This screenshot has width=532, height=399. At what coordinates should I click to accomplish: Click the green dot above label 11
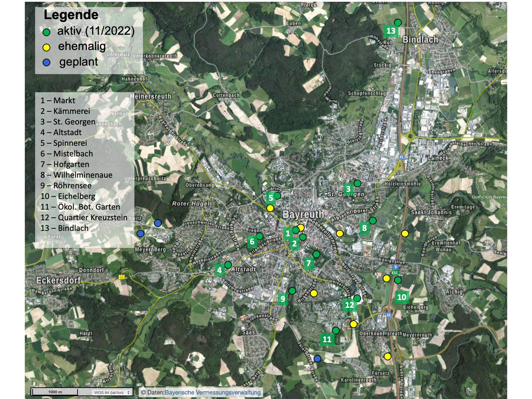[x=336, y=331]
